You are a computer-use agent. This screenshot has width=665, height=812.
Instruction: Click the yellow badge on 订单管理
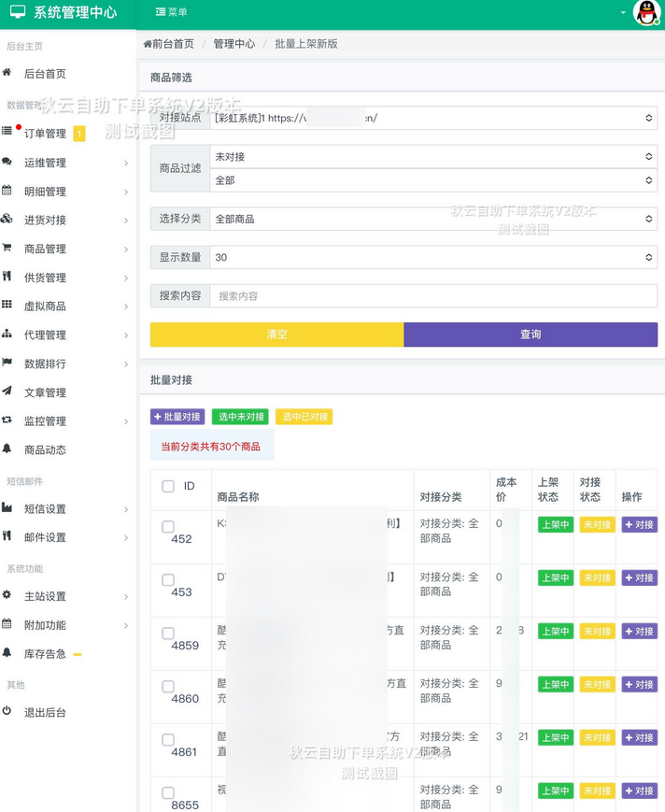click(79, 135)
